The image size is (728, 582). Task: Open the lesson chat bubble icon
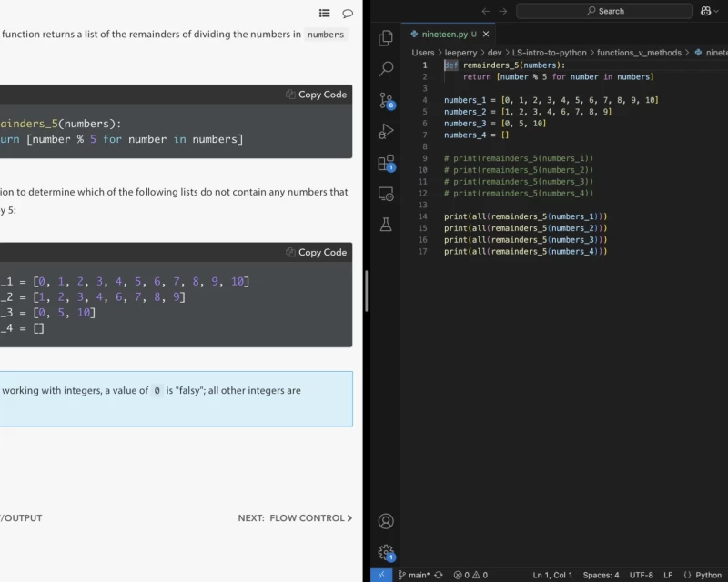(347, 11)
